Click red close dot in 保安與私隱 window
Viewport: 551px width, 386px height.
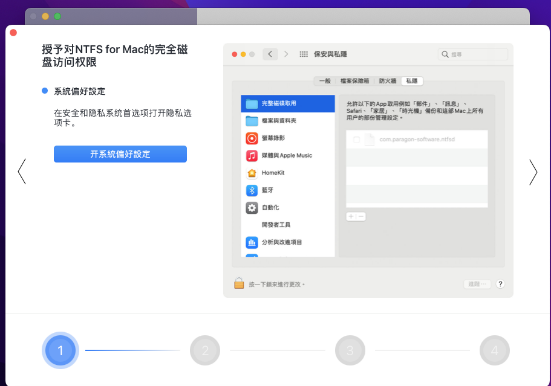click(x=234, y=54)
